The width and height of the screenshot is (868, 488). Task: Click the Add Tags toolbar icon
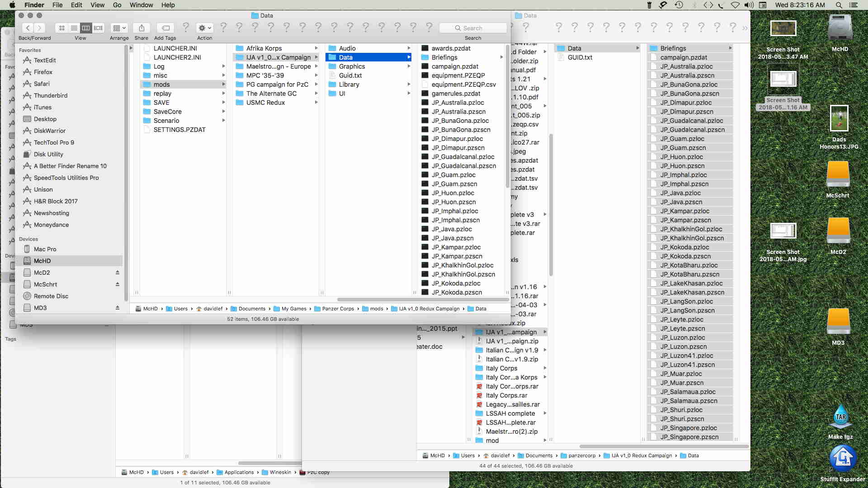click(165, 28)
